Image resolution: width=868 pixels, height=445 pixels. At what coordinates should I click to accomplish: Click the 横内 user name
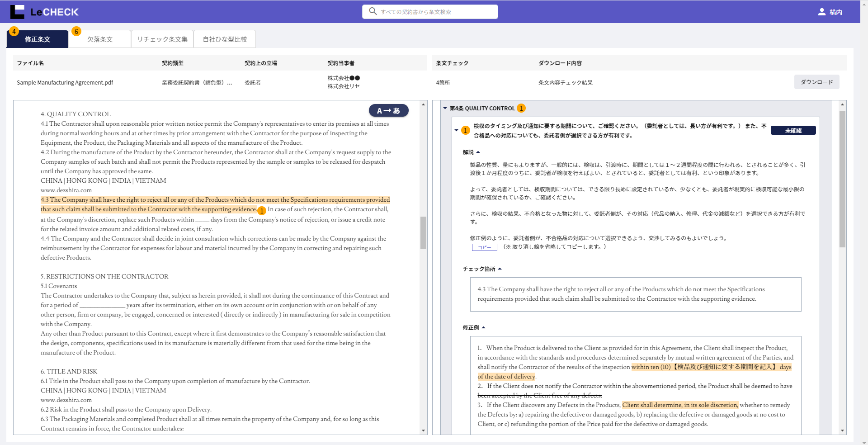coord(835,12)
